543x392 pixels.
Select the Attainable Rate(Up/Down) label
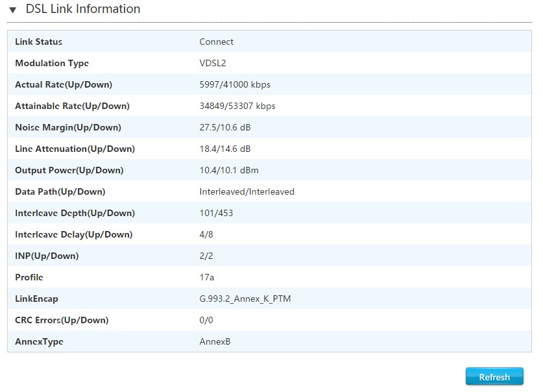72,106
